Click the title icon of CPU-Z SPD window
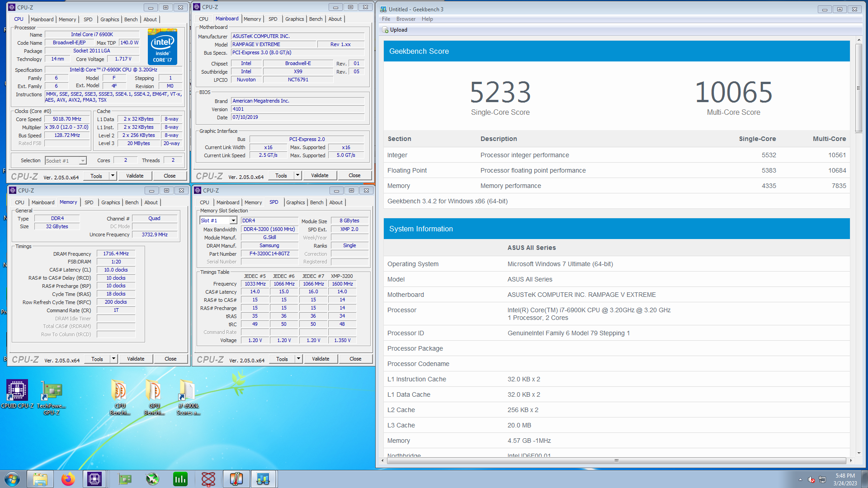 [x=198, y=190]
